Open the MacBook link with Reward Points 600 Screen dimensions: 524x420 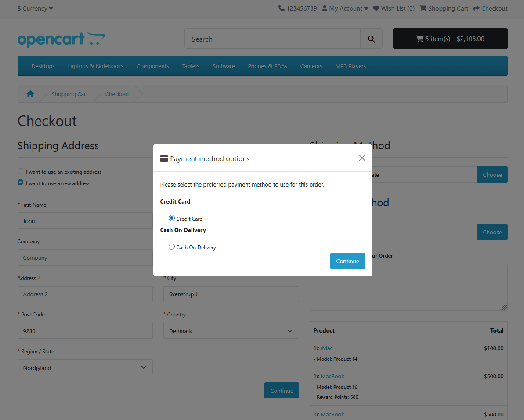coord(332,376)
